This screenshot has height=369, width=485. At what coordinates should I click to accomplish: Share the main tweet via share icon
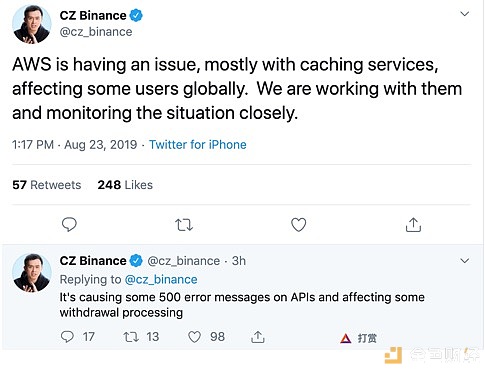[413, 225]
